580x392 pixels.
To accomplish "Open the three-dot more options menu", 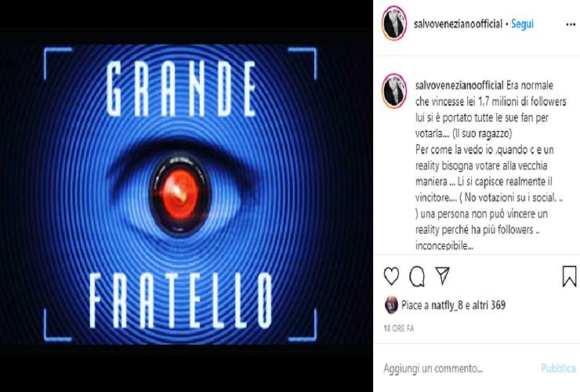I will coord(571,24).
